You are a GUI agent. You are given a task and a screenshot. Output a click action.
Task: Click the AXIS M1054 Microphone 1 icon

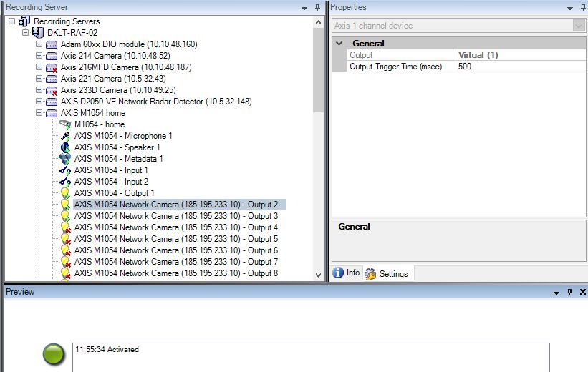pyautogui.click(x=66, y=136)
